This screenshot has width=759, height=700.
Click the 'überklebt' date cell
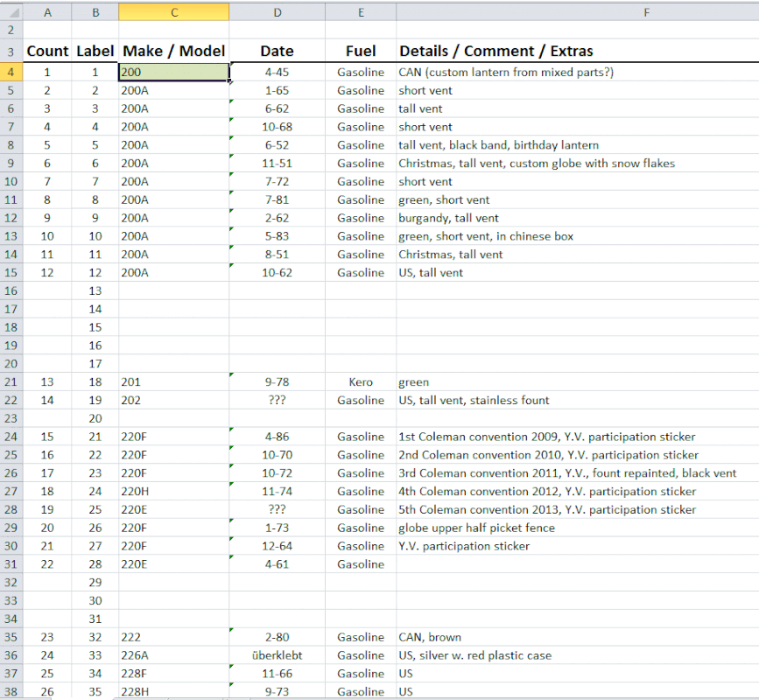[277, 655]
